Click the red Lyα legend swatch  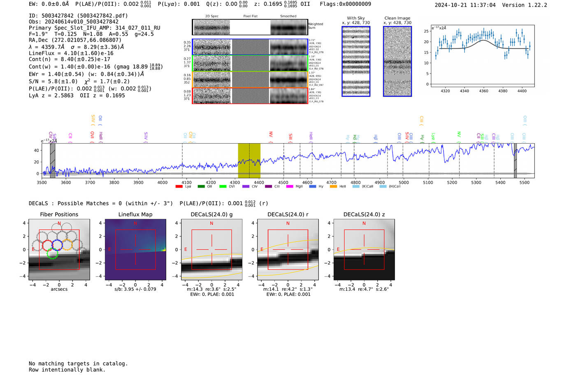click(x=179, y=186)
